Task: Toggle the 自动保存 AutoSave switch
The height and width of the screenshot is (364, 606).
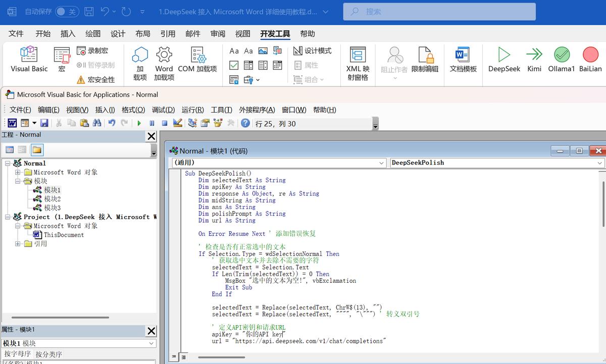Action: click(67, 12)
